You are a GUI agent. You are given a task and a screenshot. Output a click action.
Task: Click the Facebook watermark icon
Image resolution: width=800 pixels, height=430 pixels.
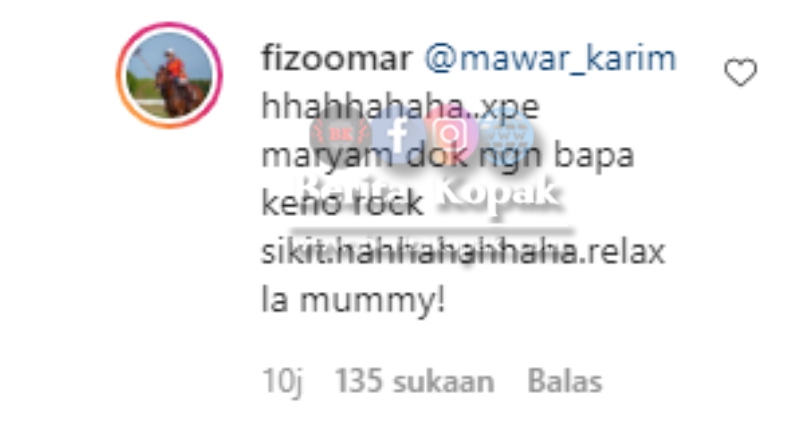pyautogui.click(x=397, y=137)
